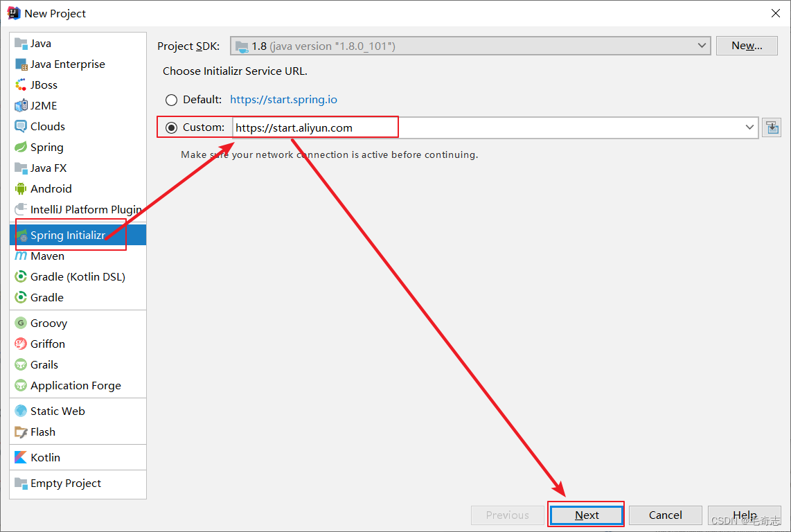Pick the Java FX folder icon

point(21,168)
